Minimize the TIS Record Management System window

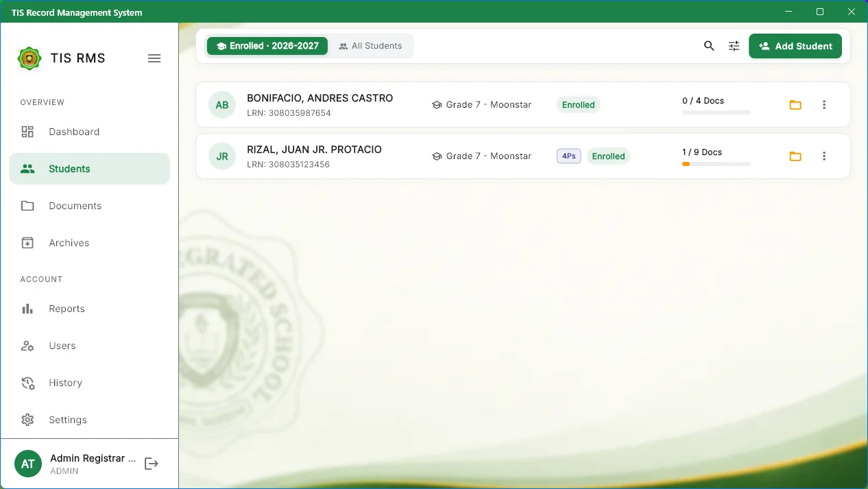tap(788, 12)
